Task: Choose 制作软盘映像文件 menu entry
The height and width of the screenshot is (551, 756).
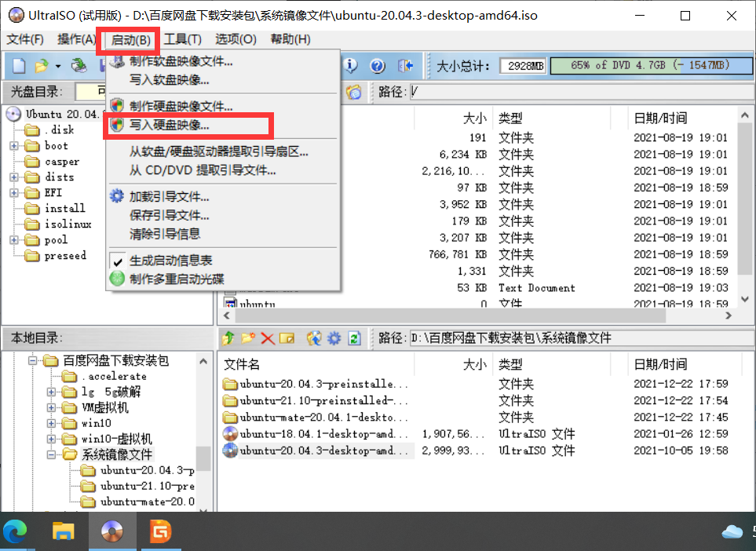Action: [x=223, y=61]
